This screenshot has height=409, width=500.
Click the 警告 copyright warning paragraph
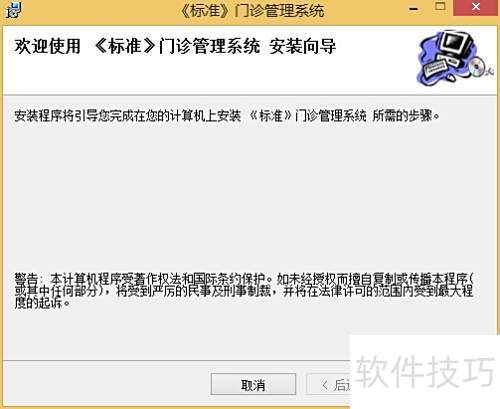[x=244, y=291]
